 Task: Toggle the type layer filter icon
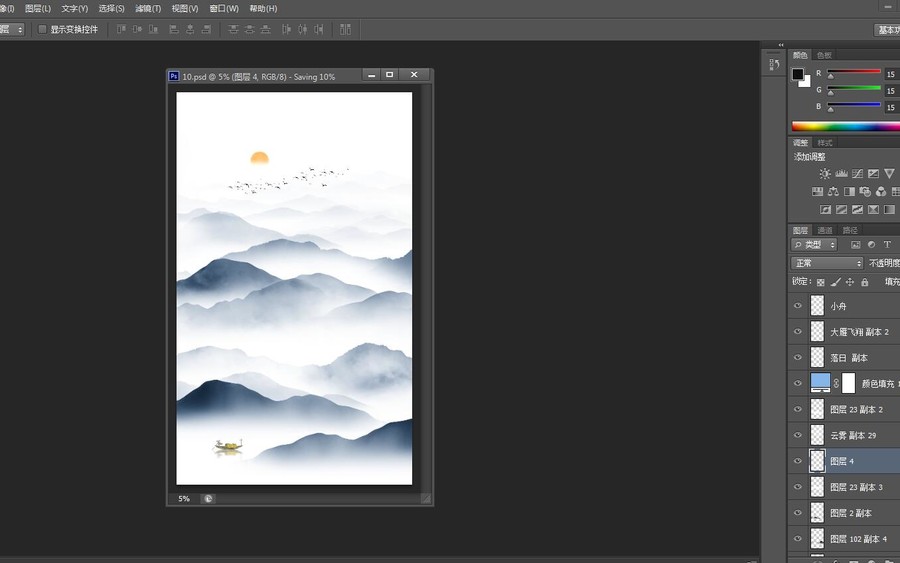point(887,244)
